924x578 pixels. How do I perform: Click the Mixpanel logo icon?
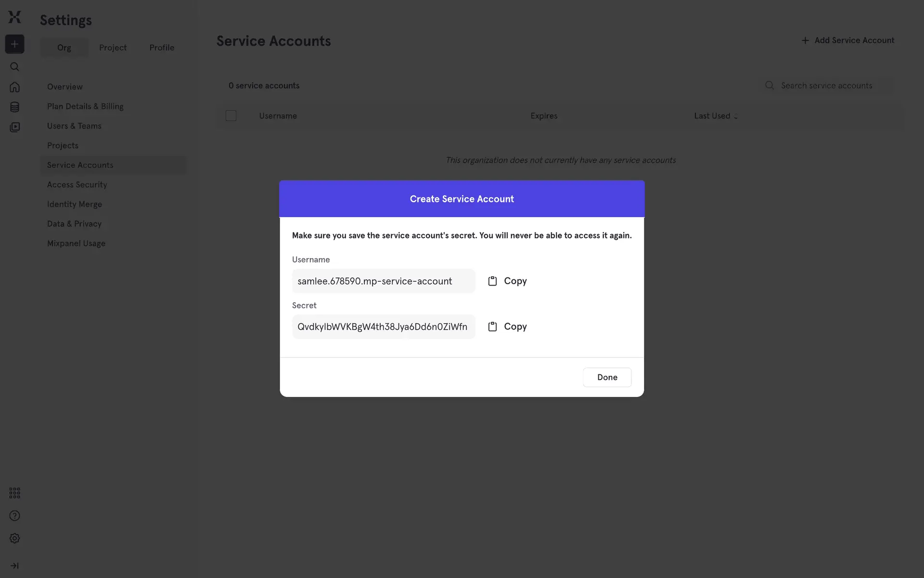(x=14, y=17)
